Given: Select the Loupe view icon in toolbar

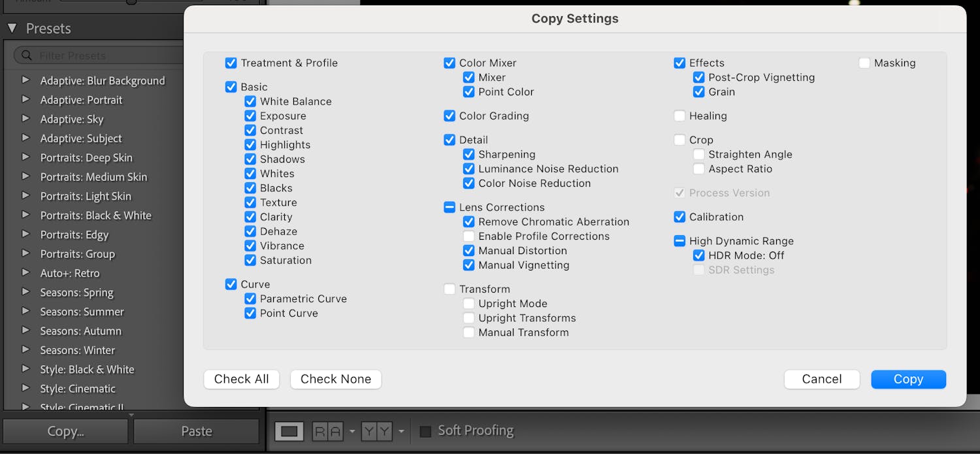Looking at the screenshot, I should click(x=289, y=431).
